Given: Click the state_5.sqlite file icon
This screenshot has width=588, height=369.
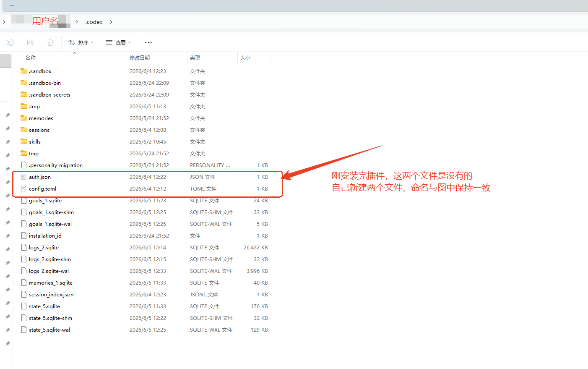Looking at the screenshot, I should coord(24,306).
